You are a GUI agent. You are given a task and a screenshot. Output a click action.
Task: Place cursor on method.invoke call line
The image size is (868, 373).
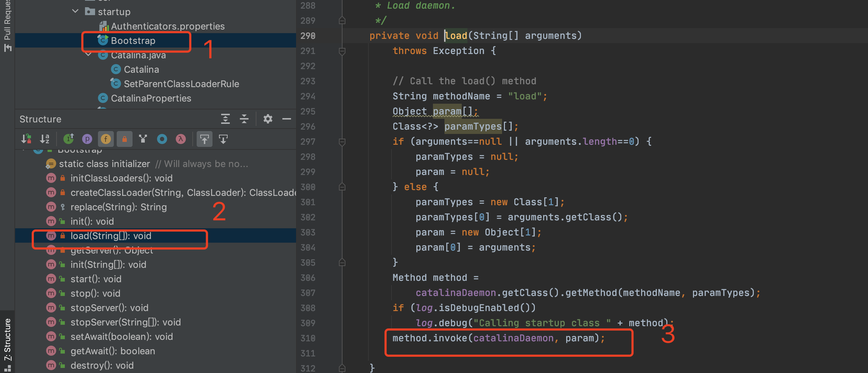point(498,338)
